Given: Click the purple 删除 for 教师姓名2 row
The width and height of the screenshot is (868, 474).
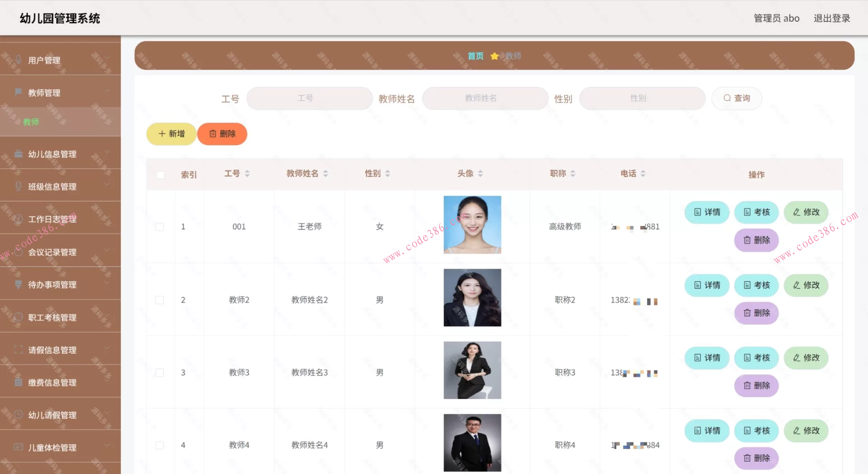Looking at the screenshot, I should [x=757, y=313].
